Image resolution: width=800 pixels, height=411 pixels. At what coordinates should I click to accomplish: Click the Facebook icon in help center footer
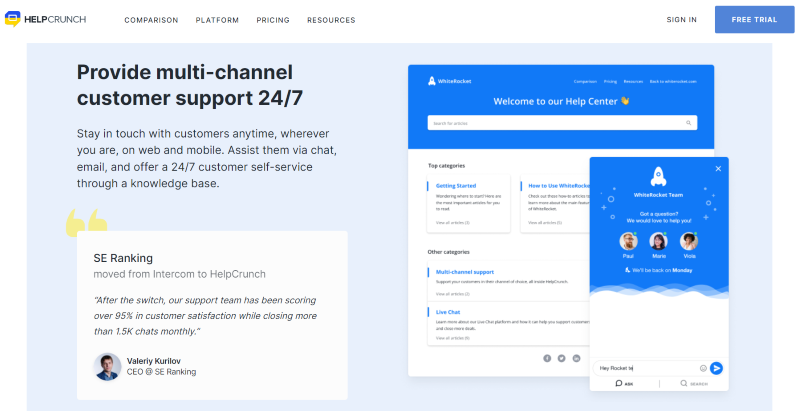click(x=547, y=358)
